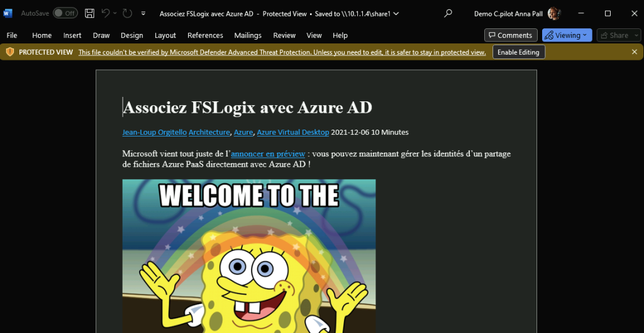This screenshot has width=644, height=333.
Task: Open the Comments pane button
Action: click(511, 35)
